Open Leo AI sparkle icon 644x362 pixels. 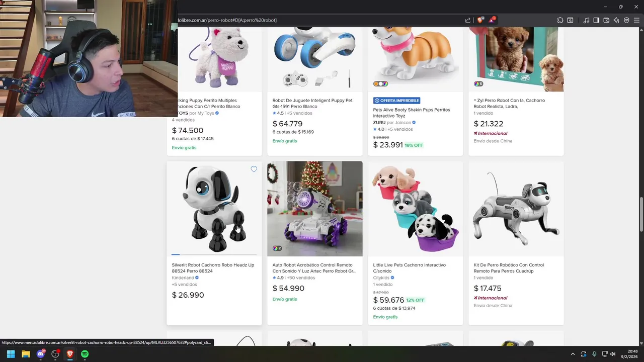pos(616,20)
